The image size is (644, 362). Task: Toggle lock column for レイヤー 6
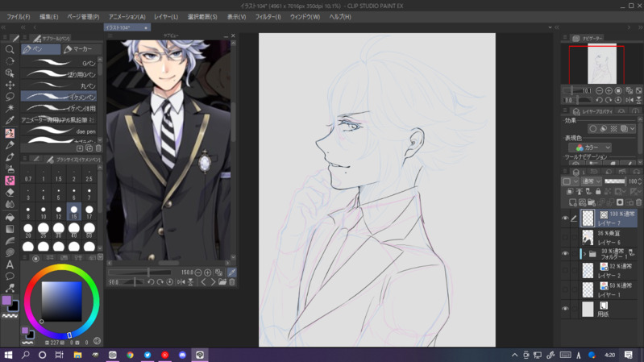(x=574, y=237)
